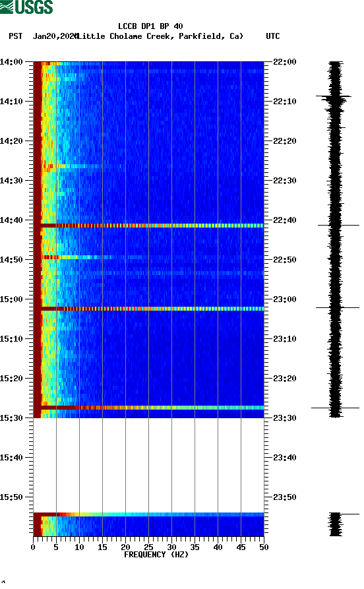Click the 14:40 PST time label
This screenshot has height=589, width=364.
pos(11,220)
